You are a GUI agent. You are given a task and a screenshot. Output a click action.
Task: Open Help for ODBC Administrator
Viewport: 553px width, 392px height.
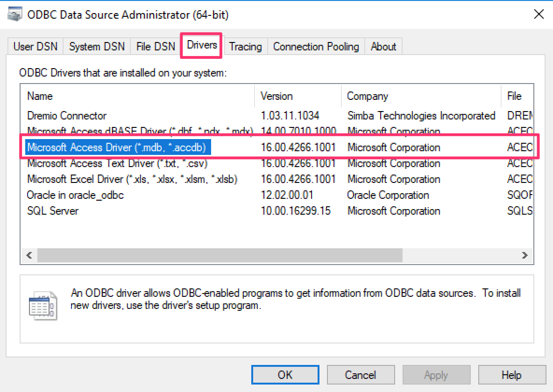point(512,375)
